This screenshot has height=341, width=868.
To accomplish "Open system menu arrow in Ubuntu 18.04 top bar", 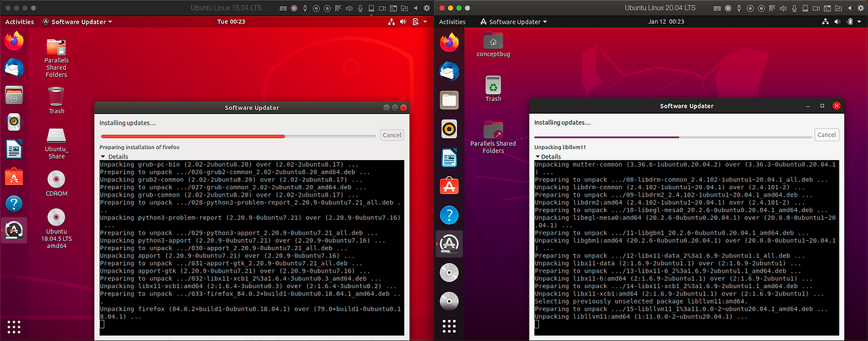I will click(425, 22).
